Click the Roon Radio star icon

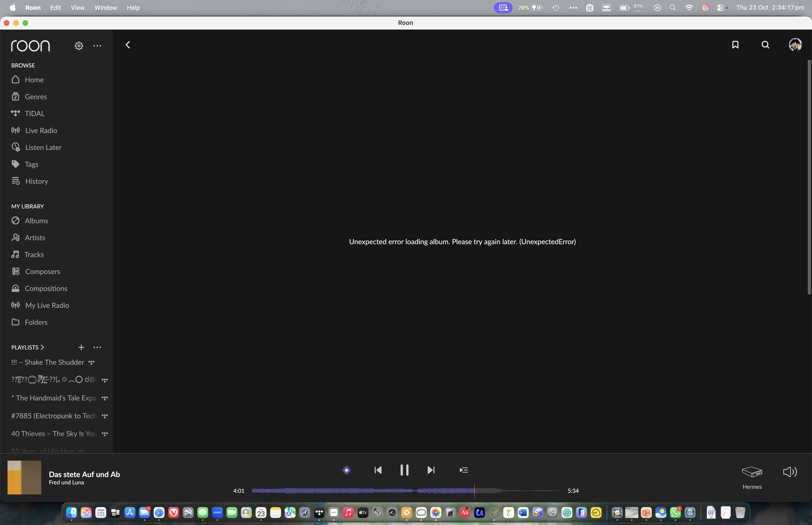pyautogui.click(x=346, y=470)
